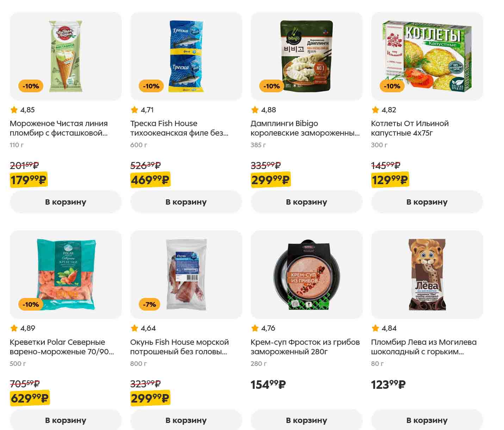504x430 pixels.
Task: View the Лёва ice cream image
Action: (x=427, y=275)
